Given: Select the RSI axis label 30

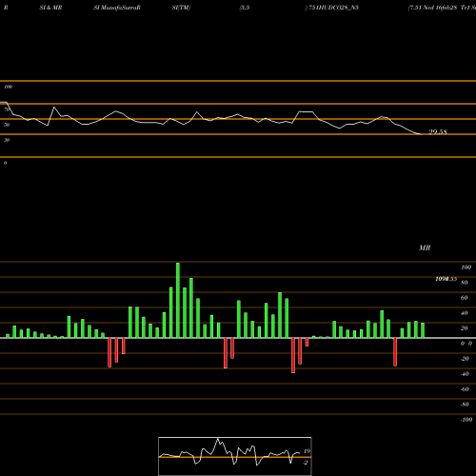Looking at the screenshot, I should [x=7, y=140].
